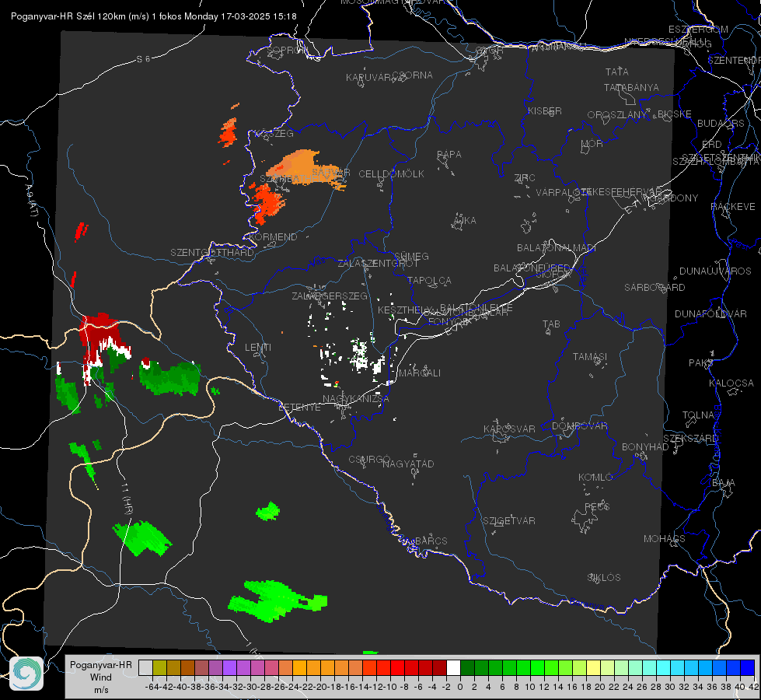Click the NAGYATAD city label
761x700 pixels.
[408, 464]
